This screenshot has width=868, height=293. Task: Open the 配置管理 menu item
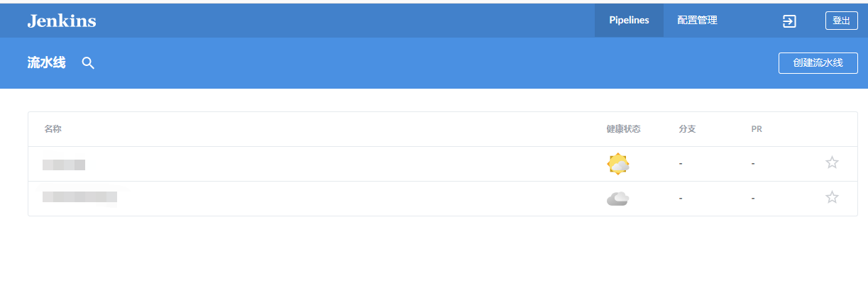point(697,21)
